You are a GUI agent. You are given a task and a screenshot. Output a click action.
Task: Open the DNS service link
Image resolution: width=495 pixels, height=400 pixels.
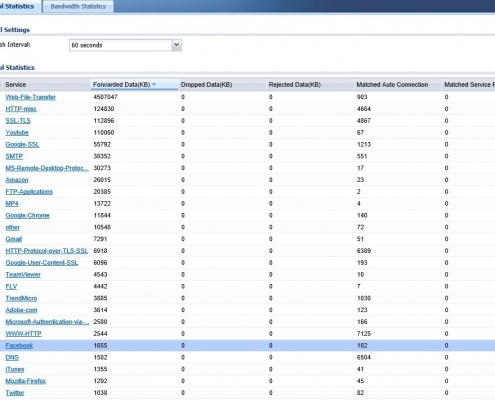tap(12, 357)
